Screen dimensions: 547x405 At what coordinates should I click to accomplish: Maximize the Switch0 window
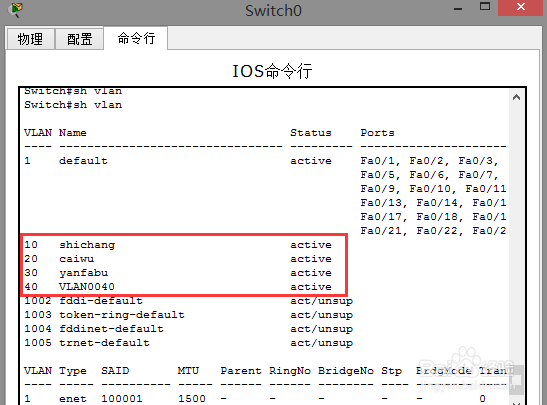click(x=485, y=7)
